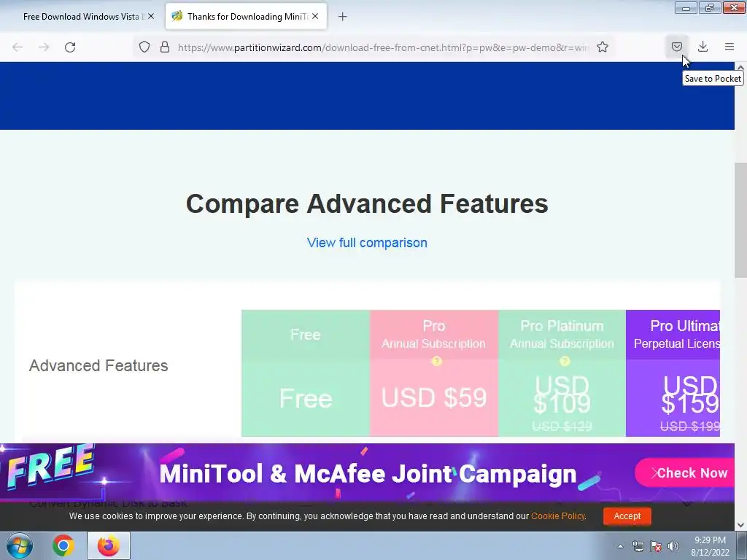This screenshot has height=560, width=747.
Task: Open the network tray icon
Action: [638, 546]
